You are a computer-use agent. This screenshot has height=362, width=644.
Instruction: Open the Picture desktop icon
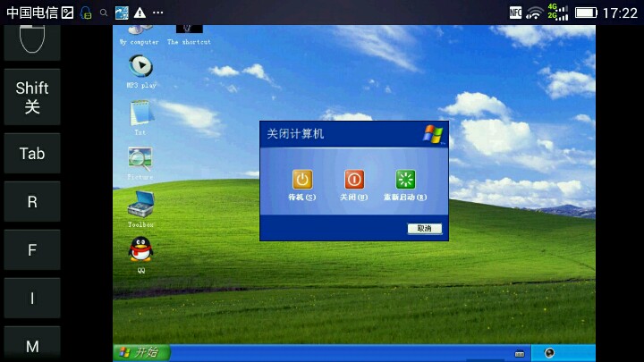tap(140, 159)
